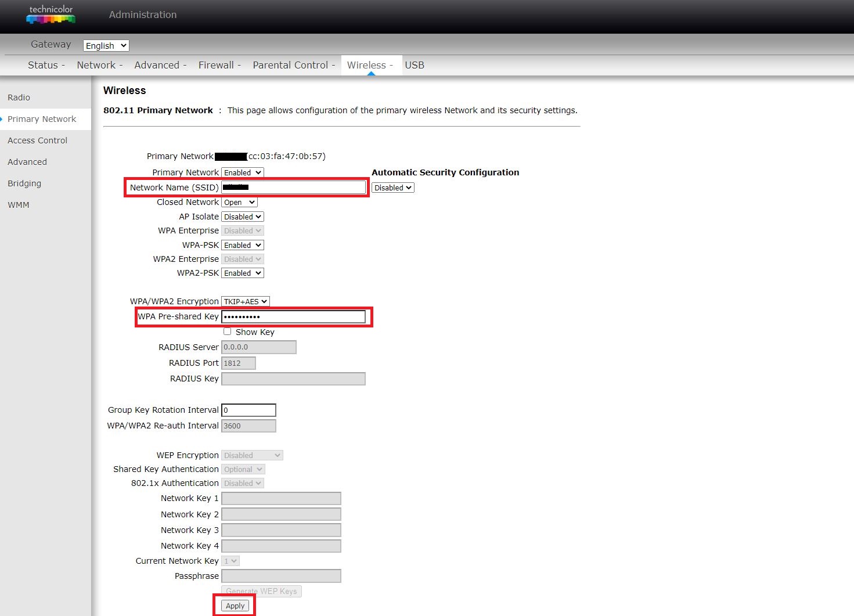Click the Technicolor logo

coord(51,16)
